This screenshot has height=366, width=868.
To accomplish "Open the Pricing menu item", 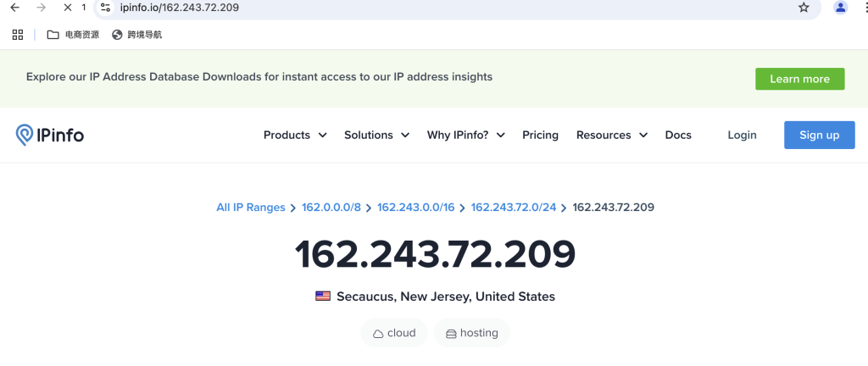I will (540, 135).
